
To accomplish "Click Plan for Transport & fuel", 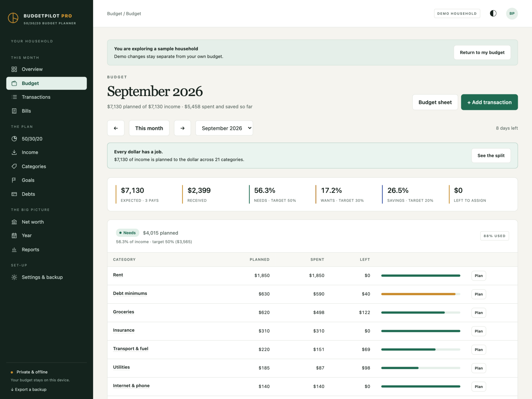I will tap(479, 350).
